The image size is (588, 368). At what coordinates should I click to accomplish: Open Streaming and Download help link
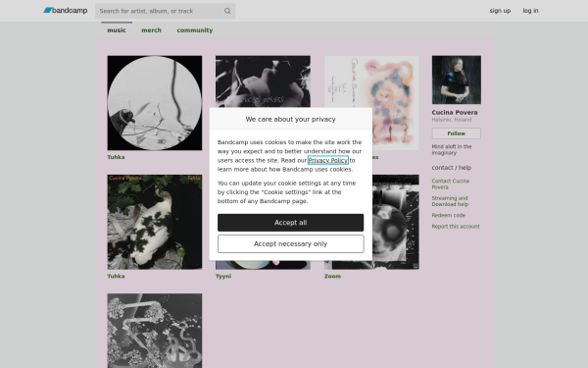[450, 201]
